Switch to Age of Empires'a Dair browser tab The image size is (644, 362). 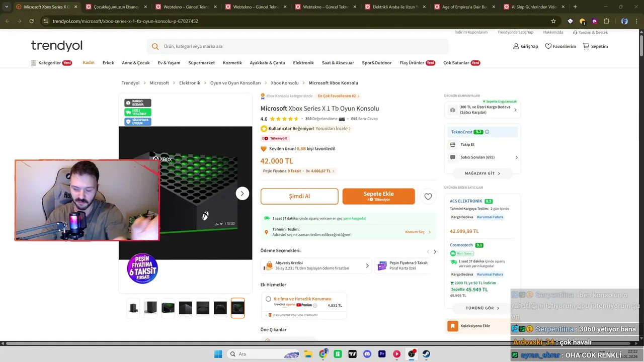[x=464, y=7]
